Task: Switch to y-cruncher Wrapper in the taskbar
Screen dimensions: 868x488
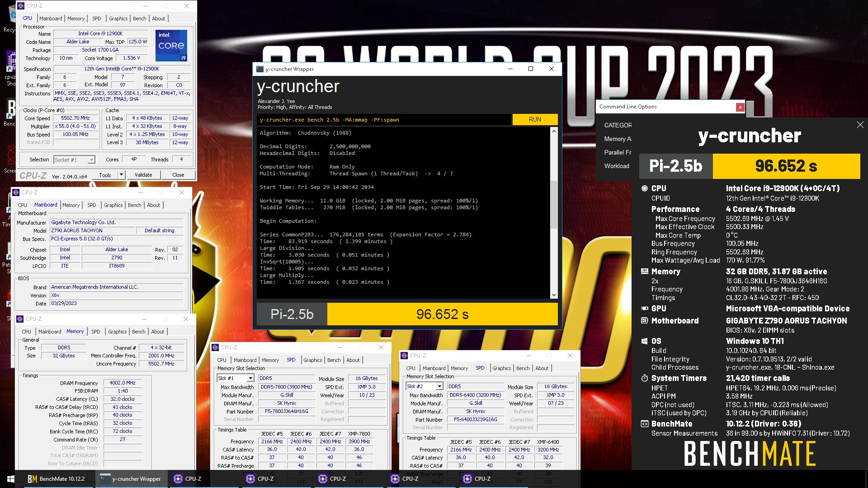Action: (x=131, y=479)
